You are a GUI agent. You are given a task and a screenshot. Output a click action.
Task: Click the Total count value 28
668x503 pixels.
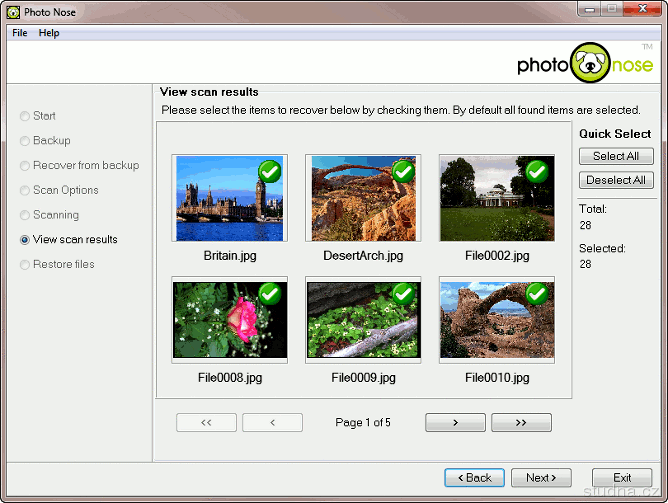[585, 225]
